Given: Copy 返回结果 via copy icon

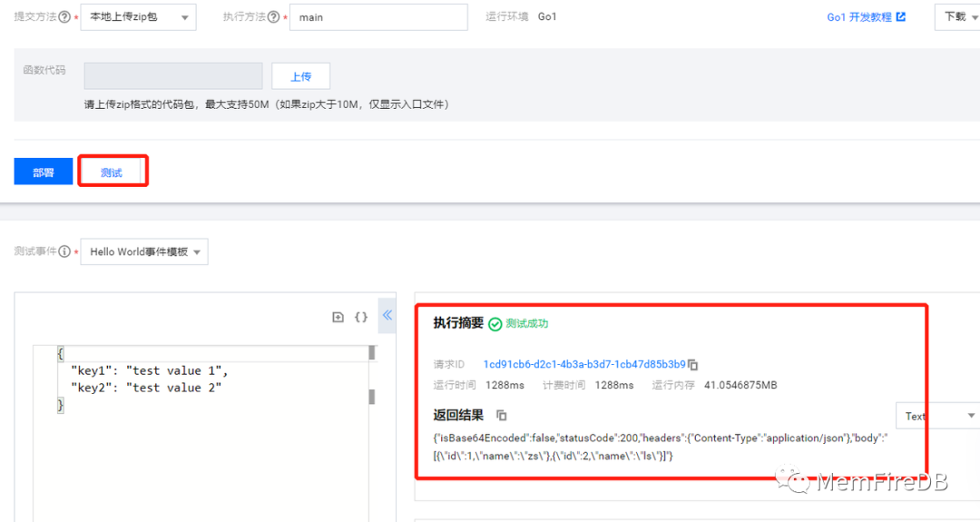Looking at the screenshot, I should click(501, 415).
